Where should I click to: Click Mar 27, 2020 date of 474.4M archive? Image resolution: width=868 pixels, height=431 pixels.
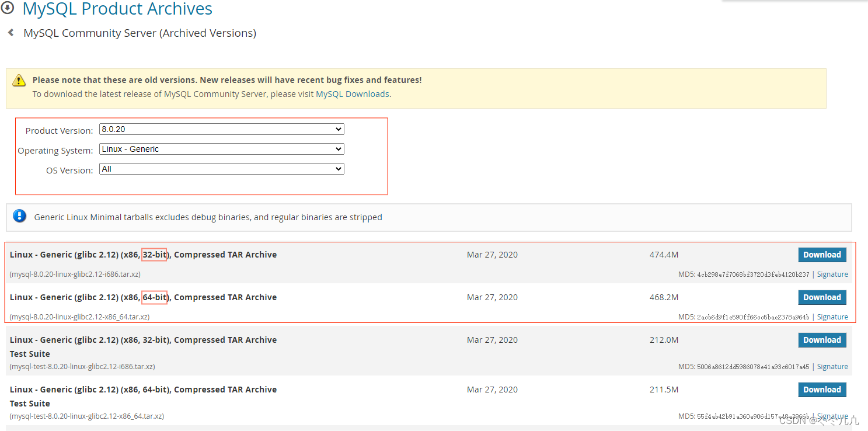(x=492, y=255)
